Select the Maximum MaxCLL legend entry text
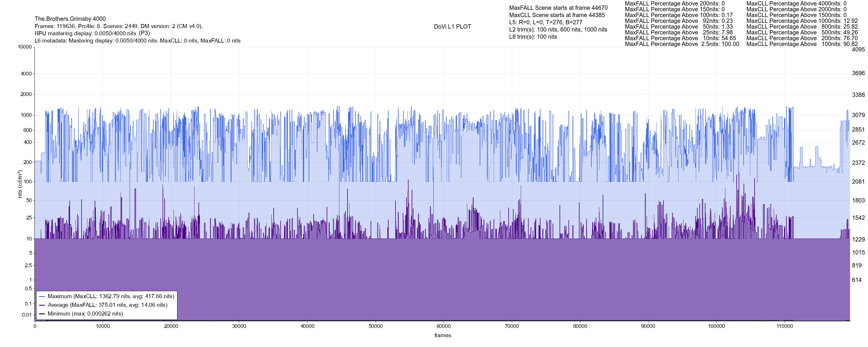The height and width of the screenshot is (347, 868). tap(111, 296)
